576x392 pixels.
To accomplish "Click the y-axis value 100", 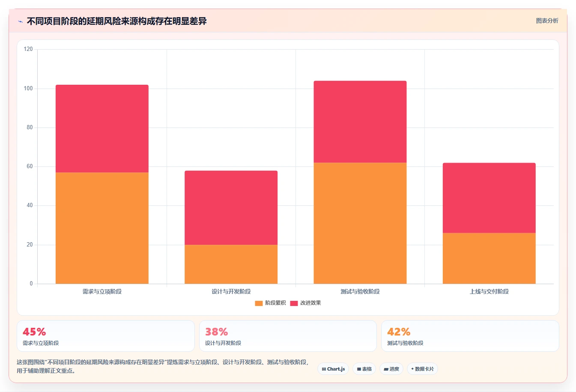I will (x=28, y=89).
